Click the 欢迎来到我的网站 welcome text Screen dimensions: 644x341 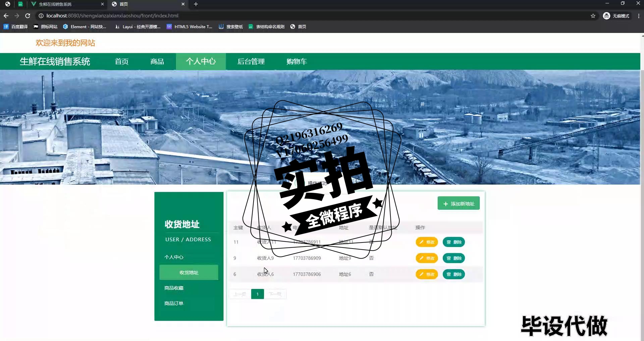tap(65, 43)
